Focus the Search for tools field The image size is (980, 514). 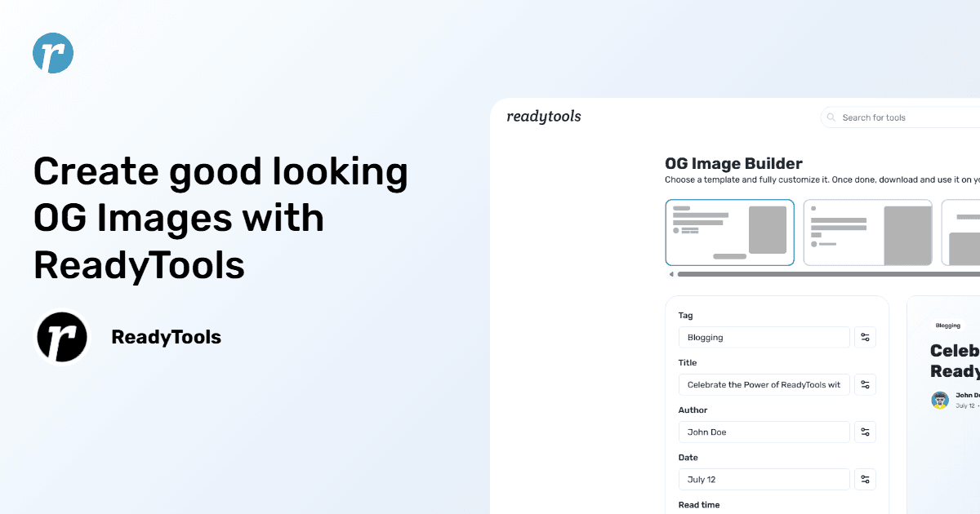pos(900,117)
